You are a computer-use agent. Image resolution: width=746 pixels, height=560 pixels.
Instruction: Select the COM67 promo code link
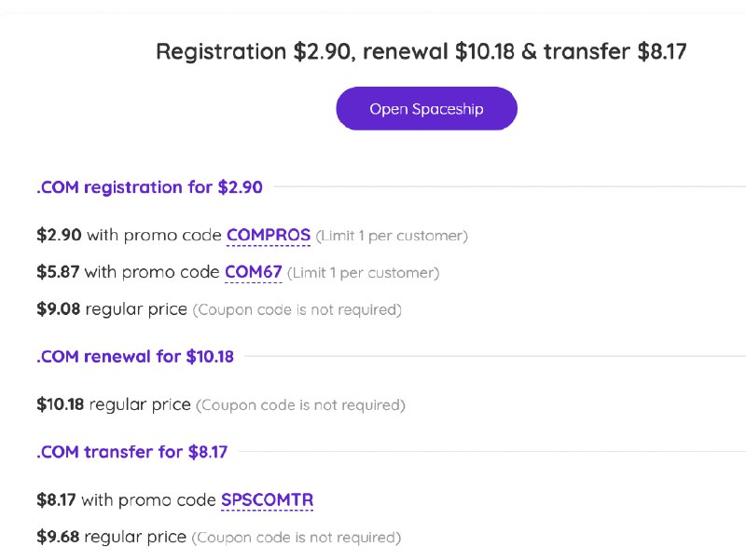(253, 272)
